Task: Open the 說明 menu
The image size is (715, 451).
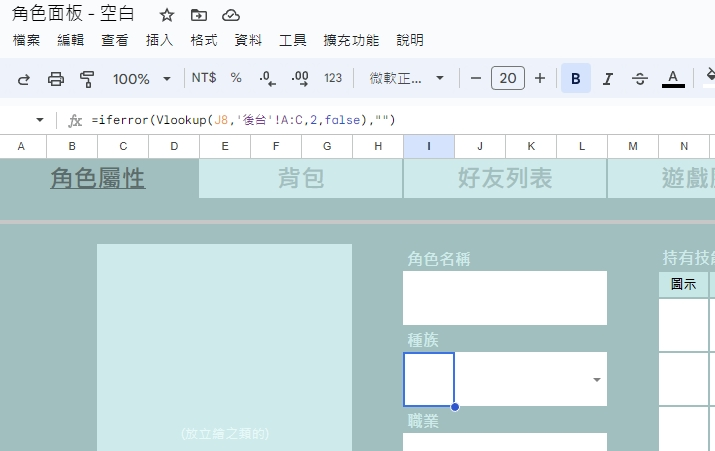Action: click(410, 40)
